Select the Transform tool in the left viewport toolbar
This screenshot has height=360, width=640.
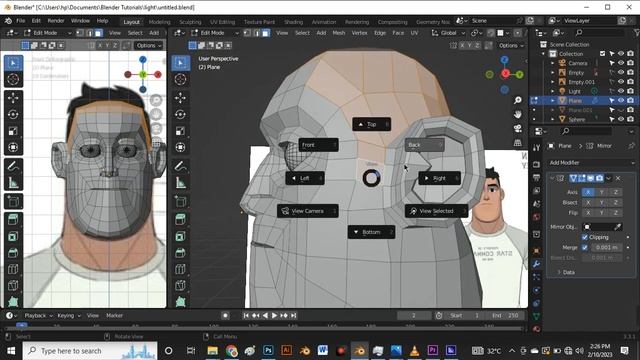13,147
